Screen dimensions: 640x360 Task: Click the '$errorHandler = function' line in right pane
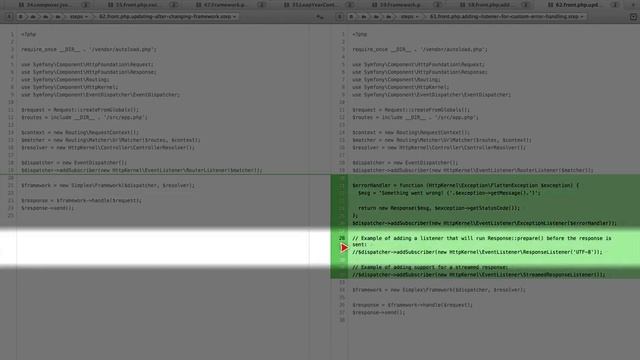[465, 185]
